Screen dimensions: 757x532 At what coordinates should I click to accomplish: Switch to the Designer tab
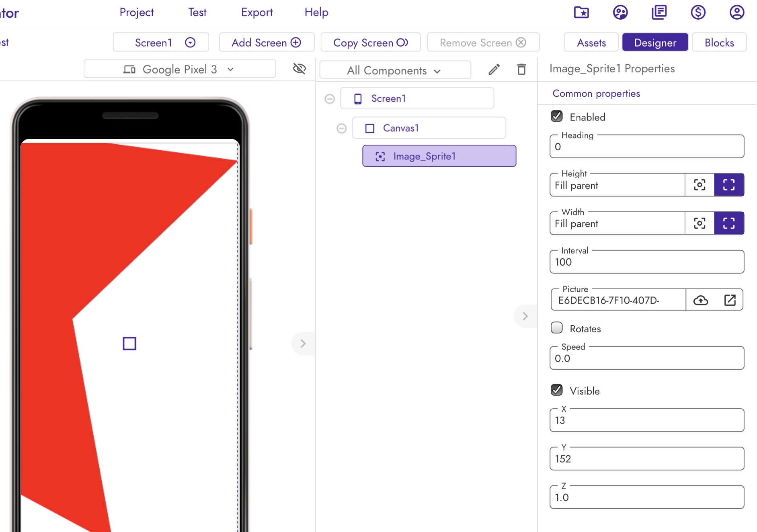(x=655, y=42)
